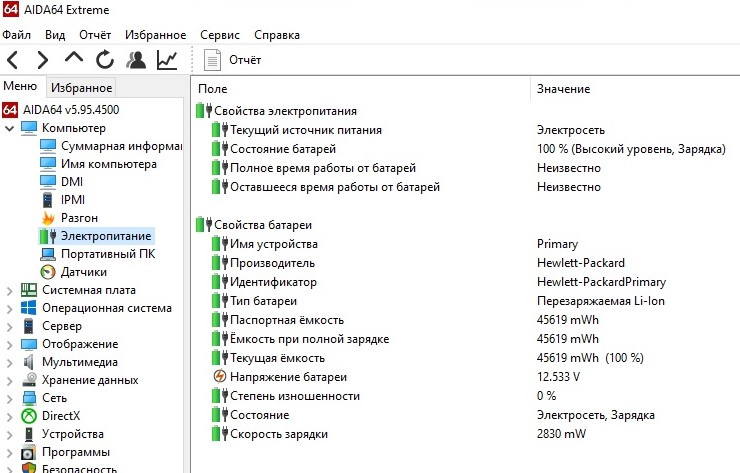Click the IPMI server icon
This screenshot has height=473, width=740.
click(x=48, y=200)
